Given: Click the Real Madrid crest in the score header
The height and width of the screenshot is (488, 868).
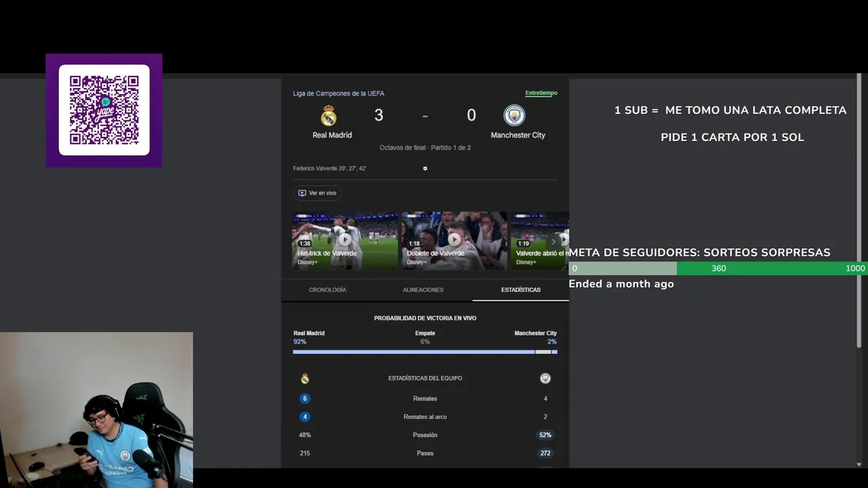Looking at the screenshot, I should (329, 115).
